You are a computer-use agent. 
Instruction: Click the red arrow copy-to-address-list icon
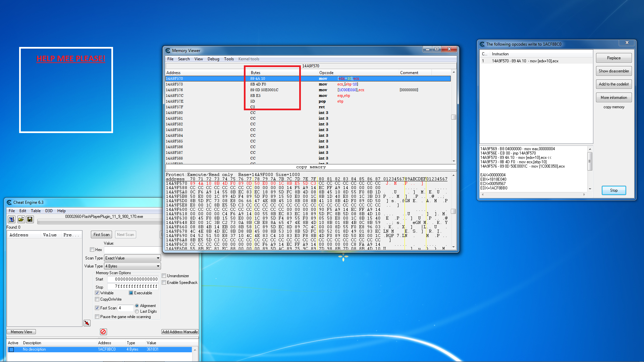tap(87, 323)
